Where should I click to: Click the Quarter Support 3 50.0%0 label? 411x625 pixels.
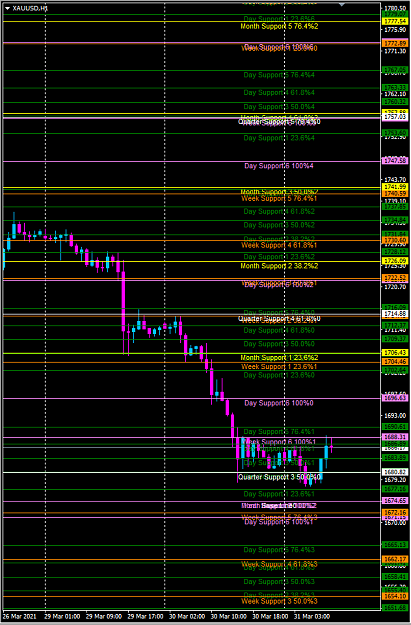coord(279,477)
